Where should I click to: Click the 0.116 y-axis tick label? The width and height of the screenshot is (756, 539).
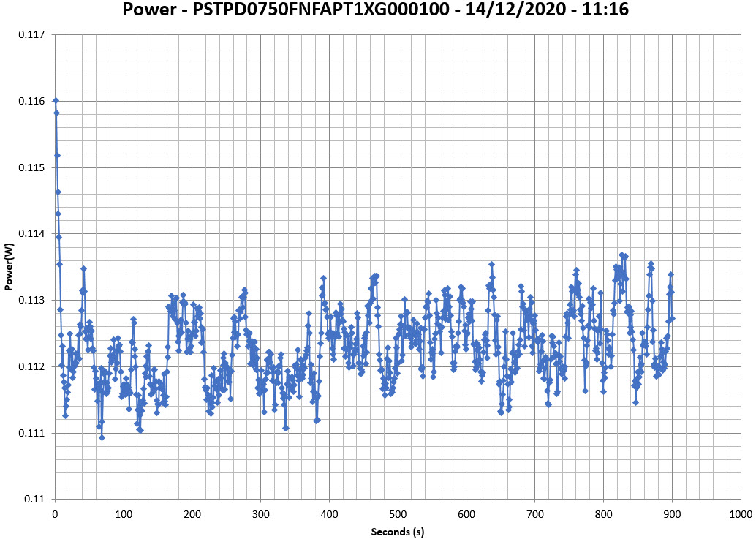coord(34,102)
